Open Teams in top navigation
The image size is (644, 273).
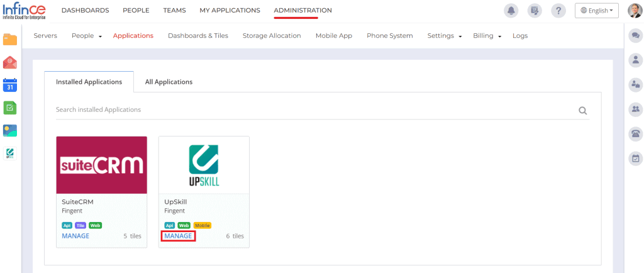pos(174,10)
